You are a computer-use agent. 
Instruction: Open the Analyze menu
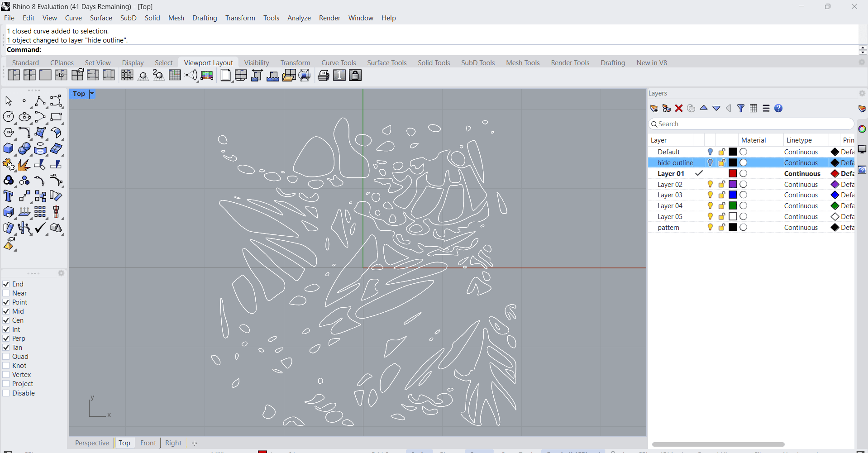pos(299,18)
